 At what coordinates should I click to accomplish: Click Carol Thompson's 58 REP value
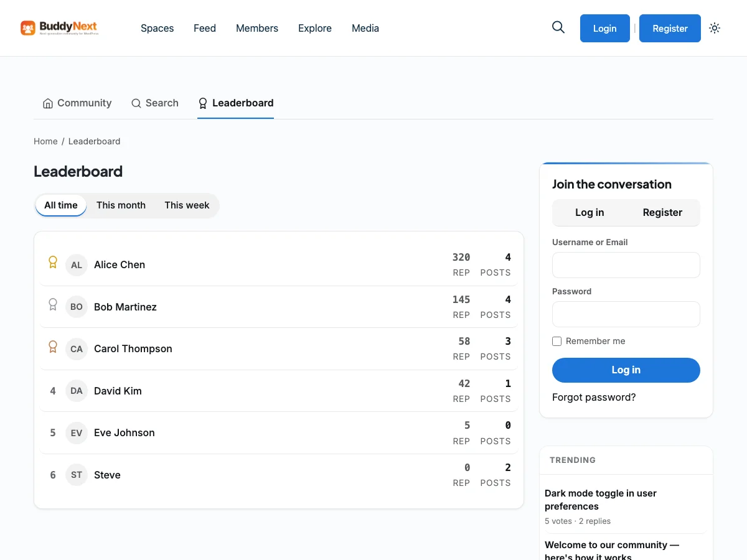[464, 341]
